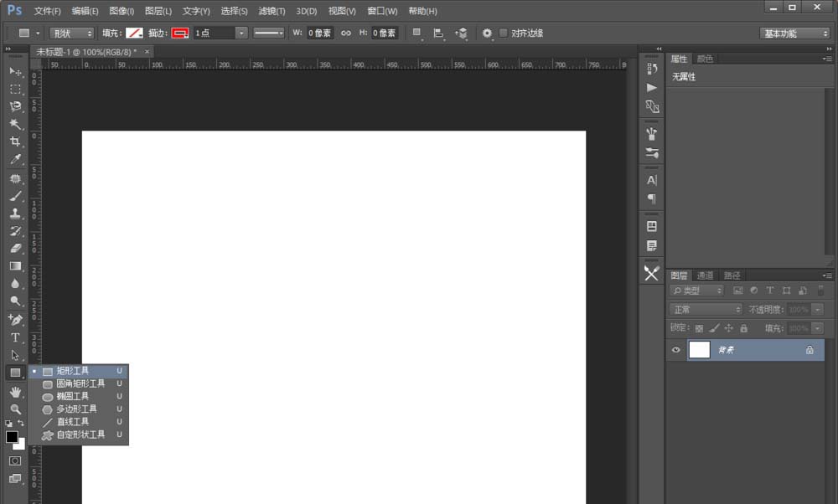Viewport: 838px width, 504px height.
Task: Open the 正常 blend mode dropdown
Action: (704, 309)
